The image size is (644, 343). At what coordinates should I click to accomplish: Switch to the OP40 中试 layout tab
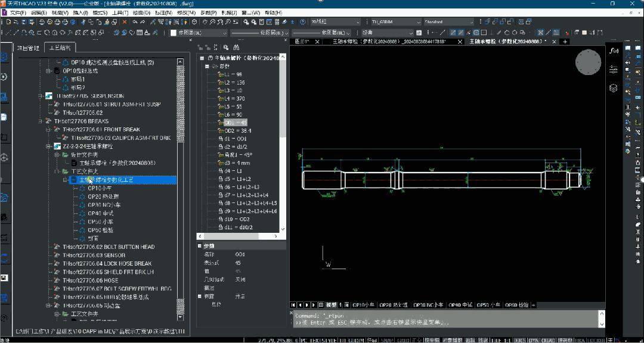(x=460, y=305)
